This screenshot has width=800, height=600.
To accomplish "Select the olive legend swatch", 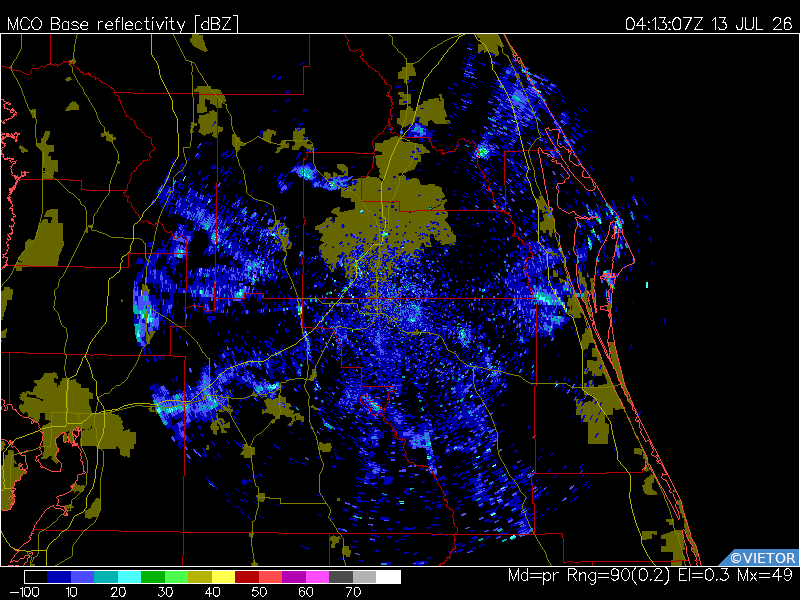I will [x=200, y=577].
